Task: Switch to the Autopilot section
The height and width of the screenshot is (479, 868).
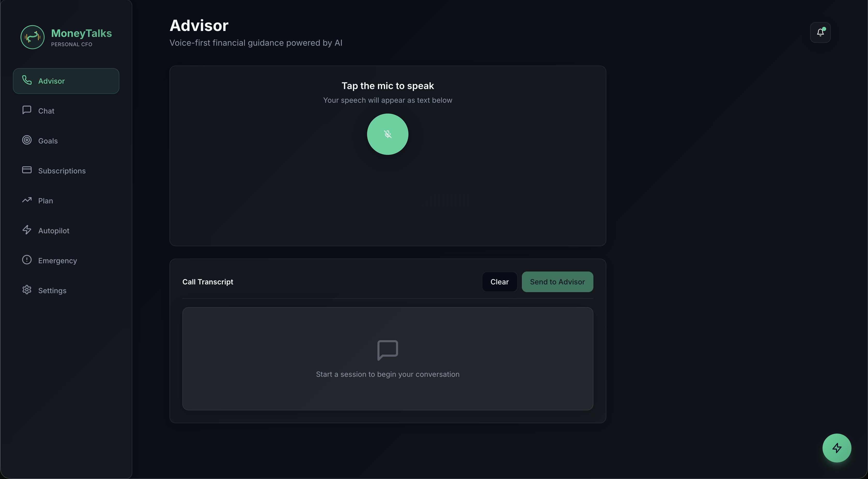Action: point(54,231)
